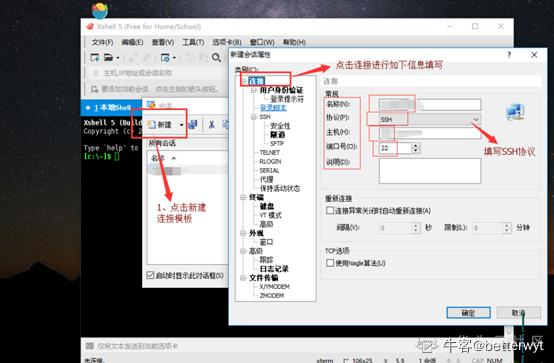
Task: Click the open folder icon in Xshell toolbar
Action: pyautogui.click(x=108, y=57)
